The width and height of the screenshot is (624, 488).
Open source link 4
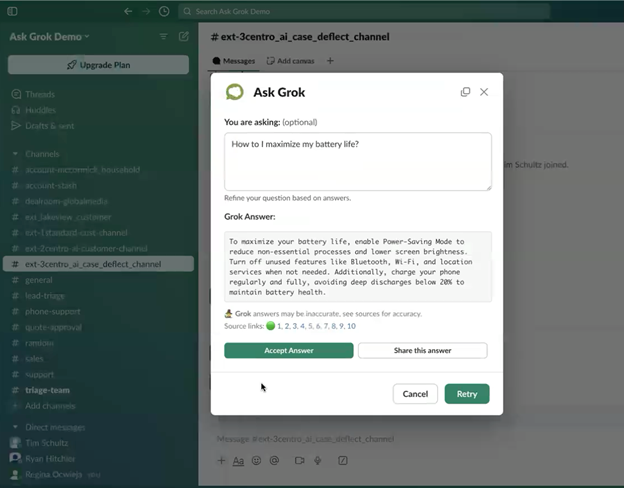tap(302, 326)
